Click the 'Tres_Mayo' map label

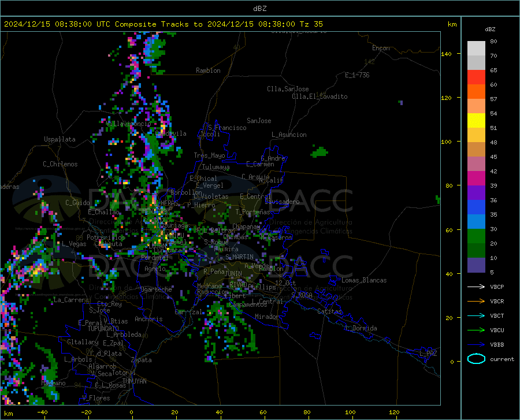click(x=209, y=155)
